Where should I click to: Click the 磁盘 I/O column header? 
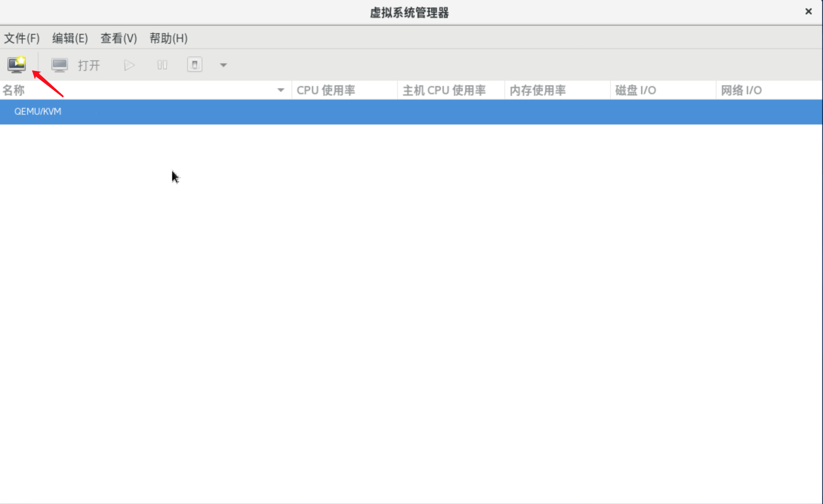663,90
